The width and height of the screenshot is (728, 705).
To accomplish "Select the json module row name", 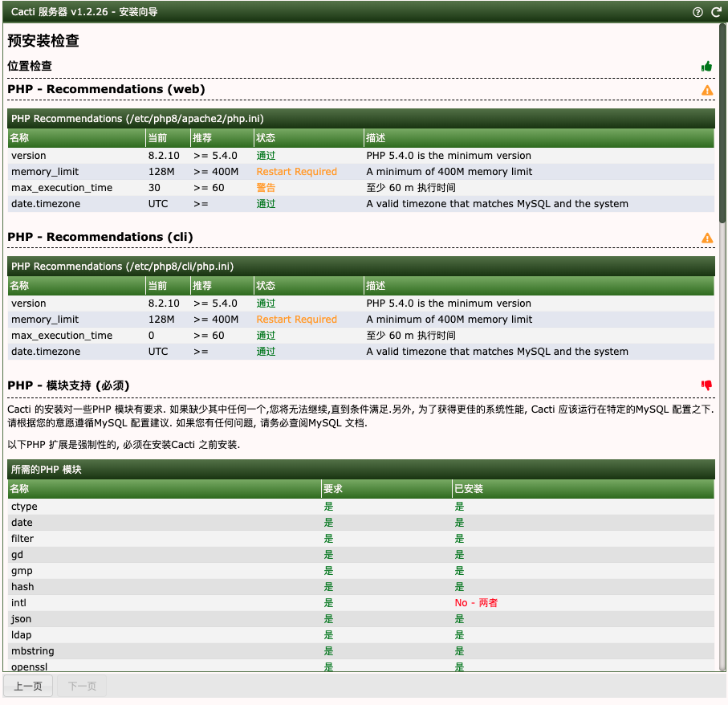I will click(22, 619).
